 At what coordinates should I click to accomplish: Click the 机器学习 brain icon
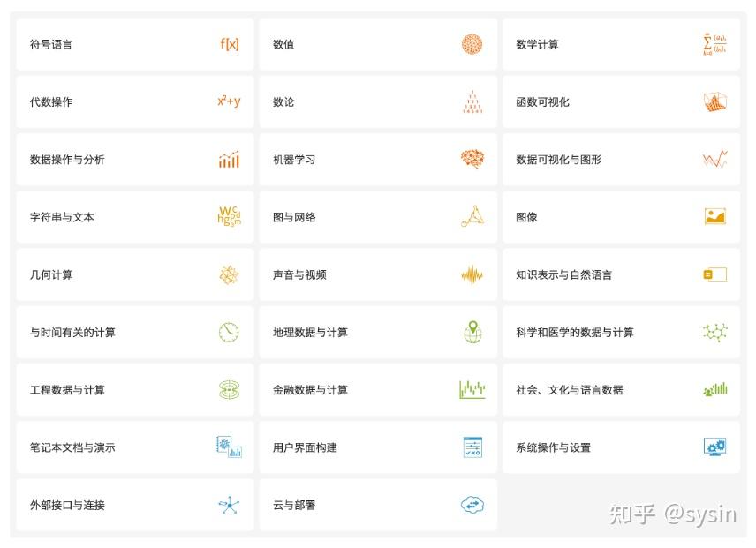tap(472, 159)
